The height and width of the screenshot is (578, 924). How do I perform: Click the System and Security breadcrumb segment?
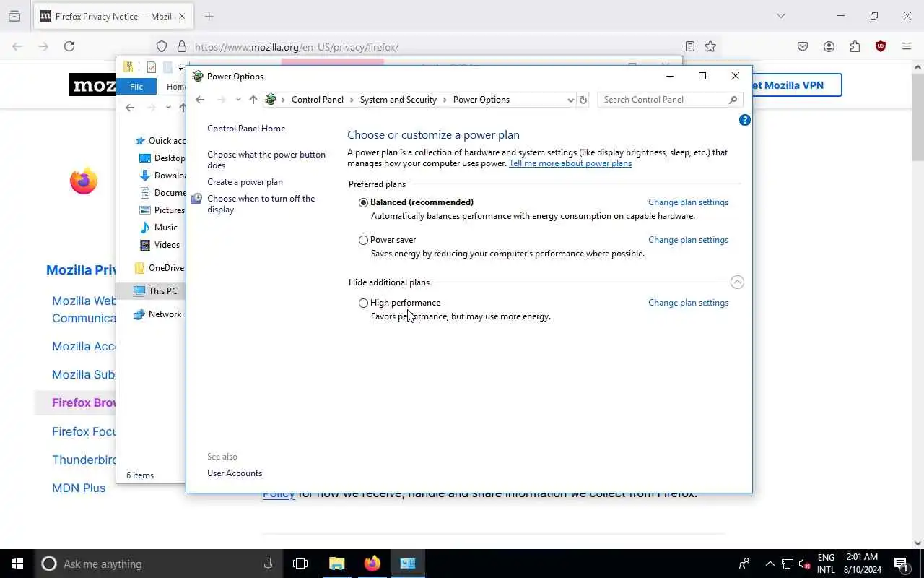click(398, 100)
